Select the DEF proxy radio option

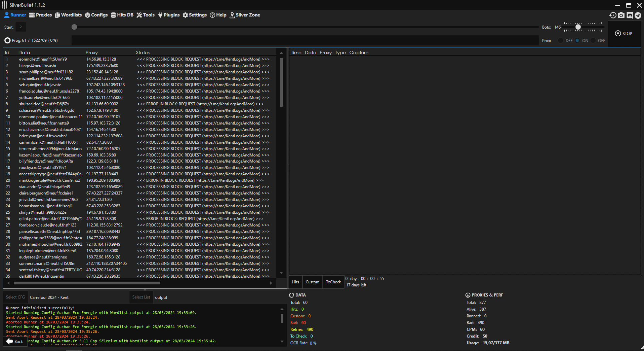point(561,40)
